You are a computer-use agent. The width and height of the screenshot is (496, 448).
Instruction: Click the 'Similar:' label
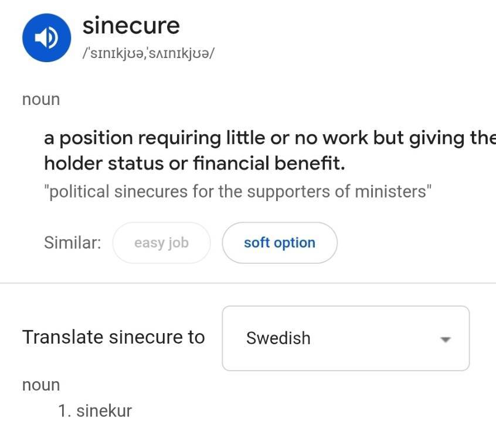point(73,243)
